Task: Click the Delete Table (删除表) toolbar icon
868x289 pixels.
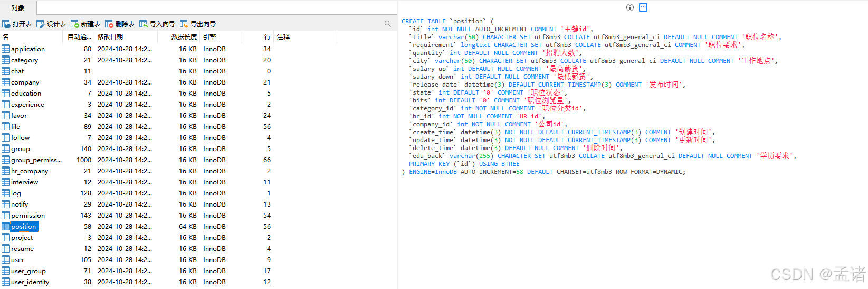Action: [109, 24]
